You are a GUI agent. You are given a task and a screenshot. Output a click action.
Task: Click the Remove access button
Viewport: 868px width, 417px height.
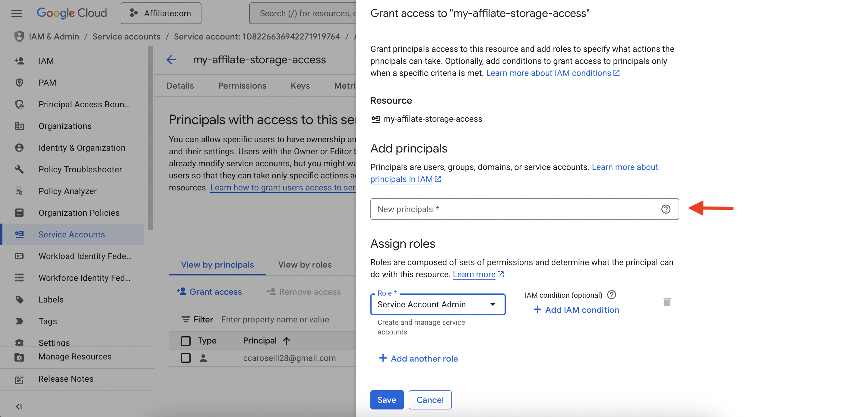(304, 291)
